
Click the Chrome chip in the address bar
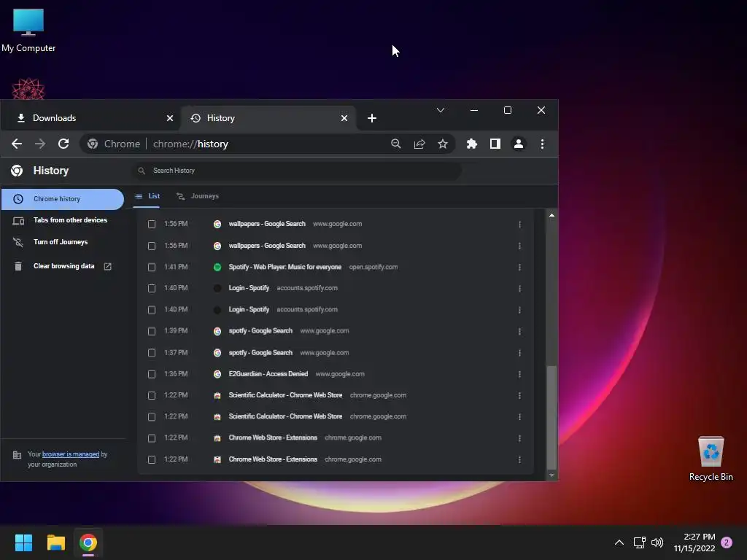coord(114,144)
